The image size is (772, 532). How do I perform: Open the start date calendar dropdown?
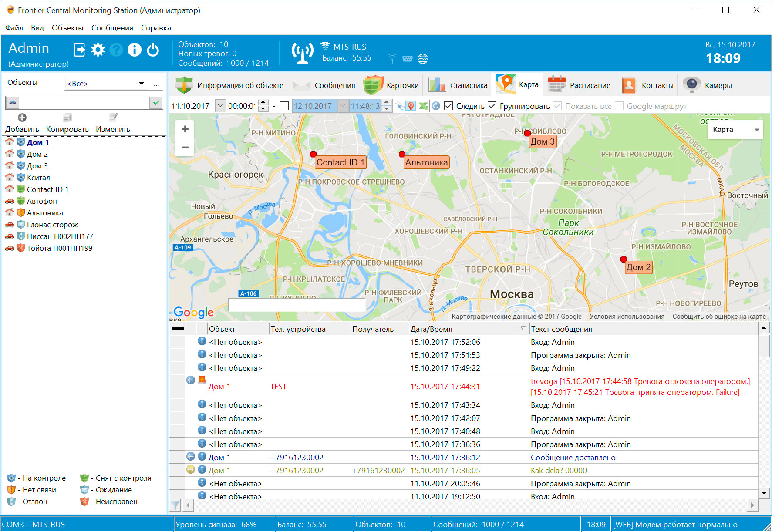[x=220, y=106]
